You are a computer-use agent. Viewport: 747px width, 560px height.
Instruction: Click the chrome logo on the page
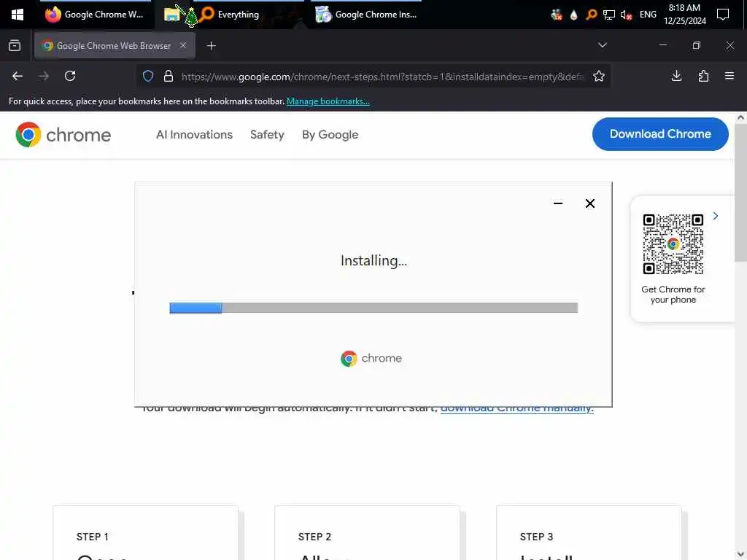63,135
